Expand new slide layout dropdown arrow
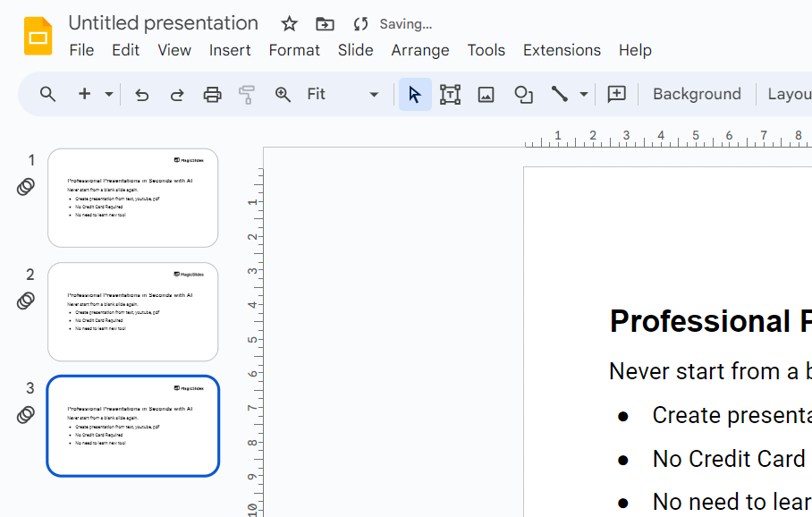The image size is (812, 517). pos(109,94)
